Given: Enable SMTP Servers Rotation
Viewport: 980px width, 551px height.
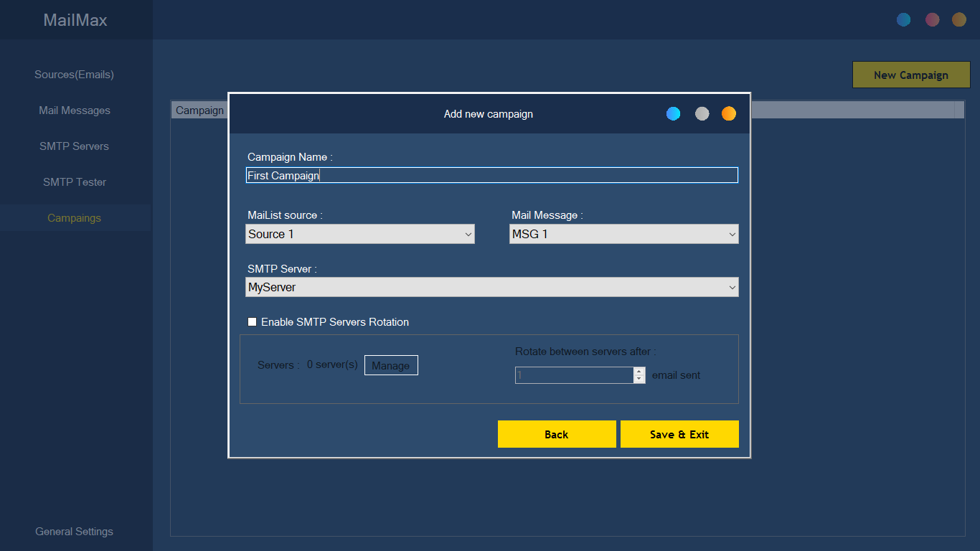Looking at the screenshot, I should [x=252, y=321].
